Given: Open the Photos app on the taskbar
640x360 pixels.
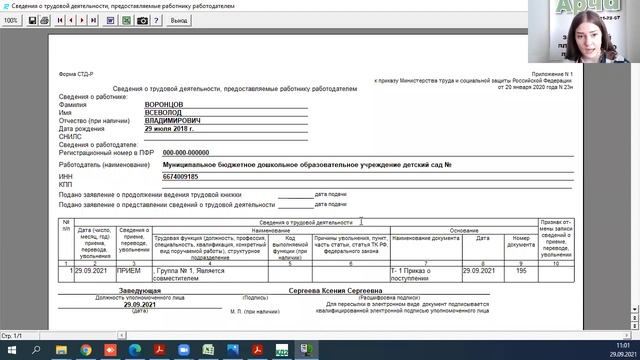Looking at the screenshot, I should click(233, 350).
